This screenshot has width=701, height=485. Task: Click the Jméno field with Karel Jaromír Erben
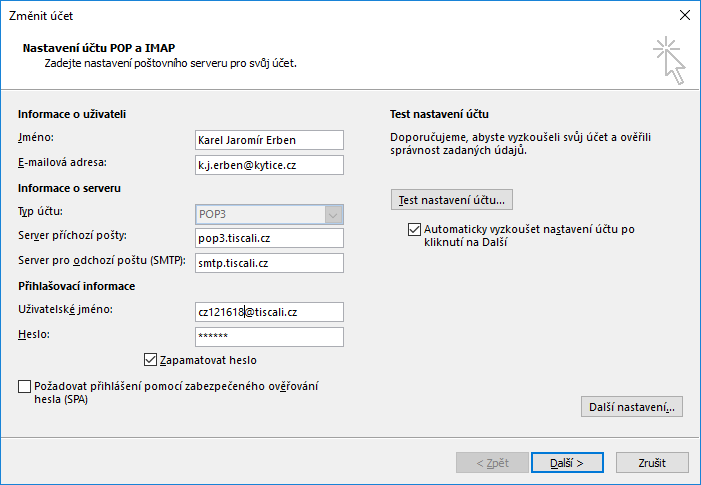(x=269, y=140)
